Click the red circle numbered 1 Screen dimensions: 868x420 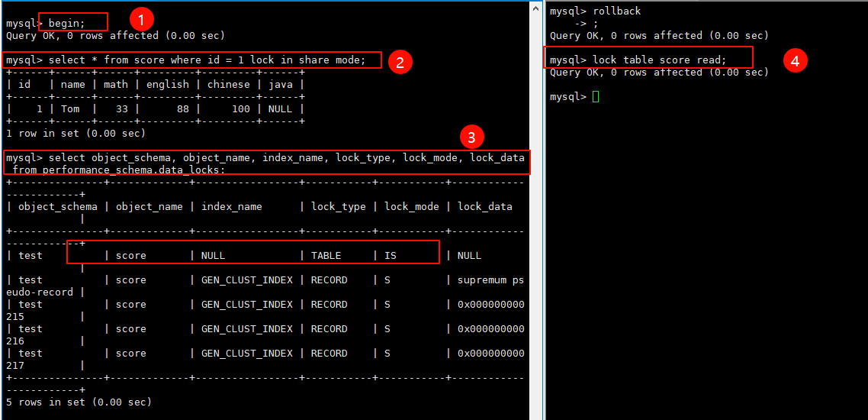[x=141, y=19]
